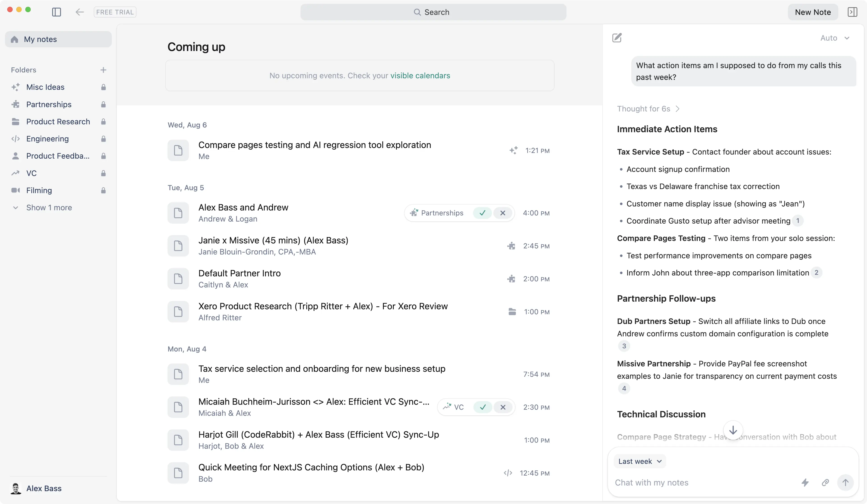Click citation 3 under Dub Partners Setup
Viewport: 867px width, 504px height.
[624, 346]
